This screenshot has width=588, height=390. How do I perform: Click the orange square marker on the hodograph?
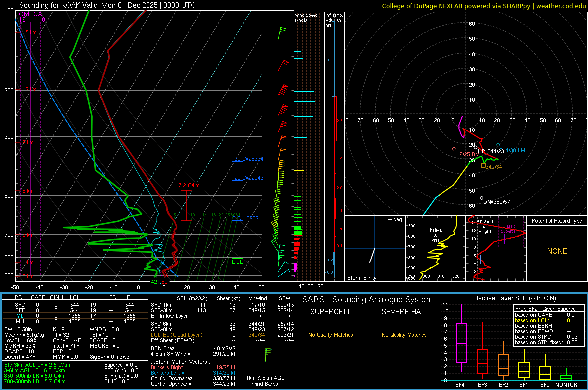[x=483, y=165]
